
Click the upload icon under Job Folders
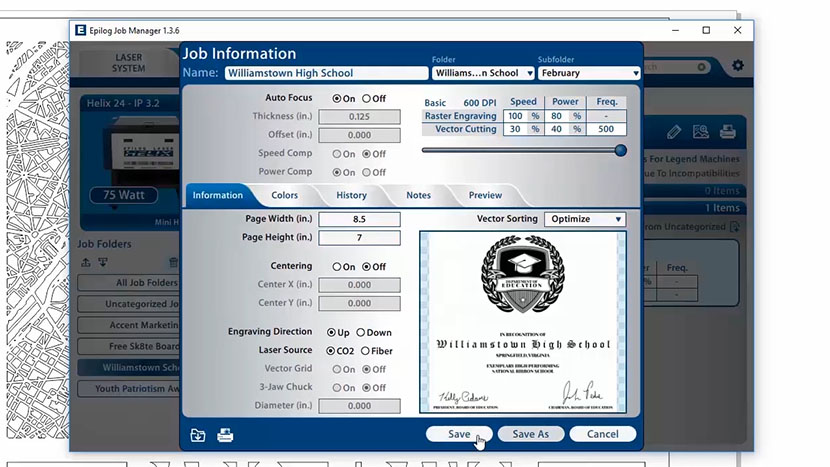[x=86, y=262]
